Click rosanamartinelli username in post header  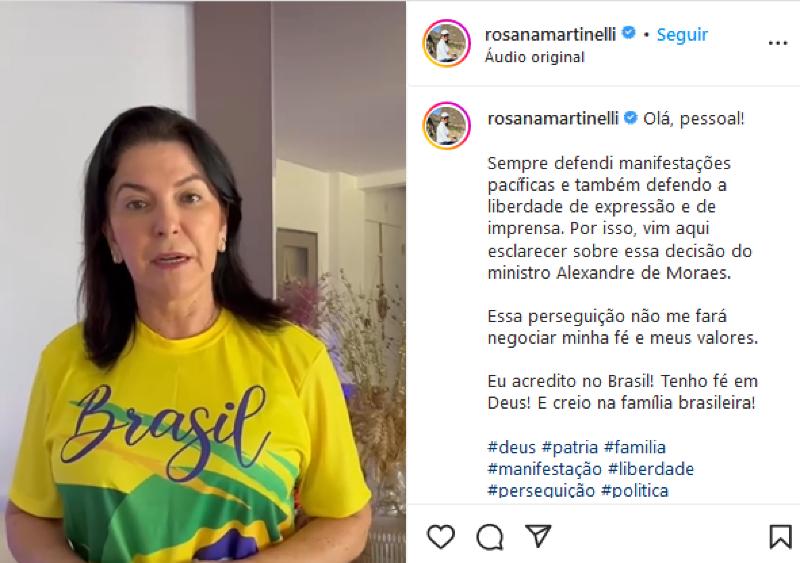(550, 34)
